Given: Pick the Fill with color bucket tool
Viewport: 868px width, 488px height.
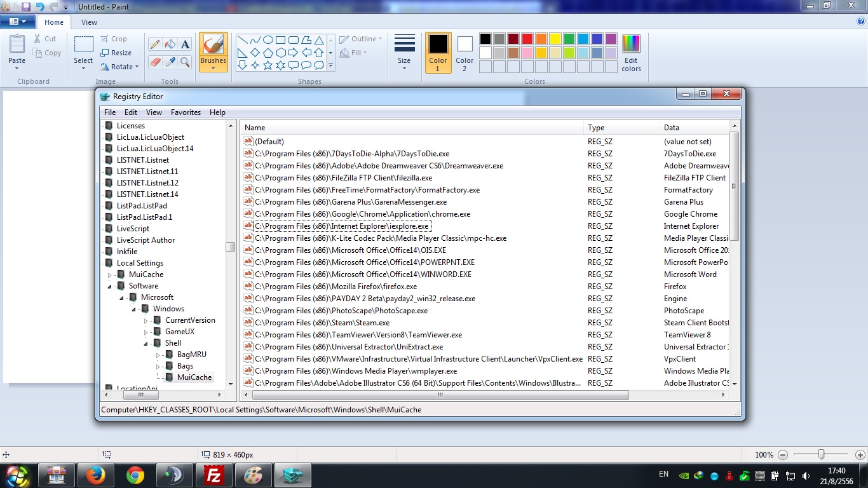Looking at the screenshot, I should pos(170,44).
